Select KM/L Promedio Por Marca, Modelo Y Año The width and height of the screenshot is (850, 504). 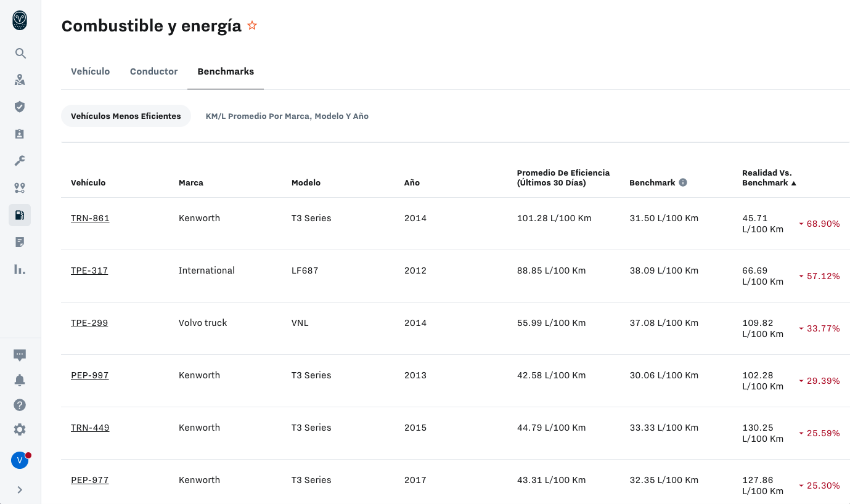[x=287, y=116]
